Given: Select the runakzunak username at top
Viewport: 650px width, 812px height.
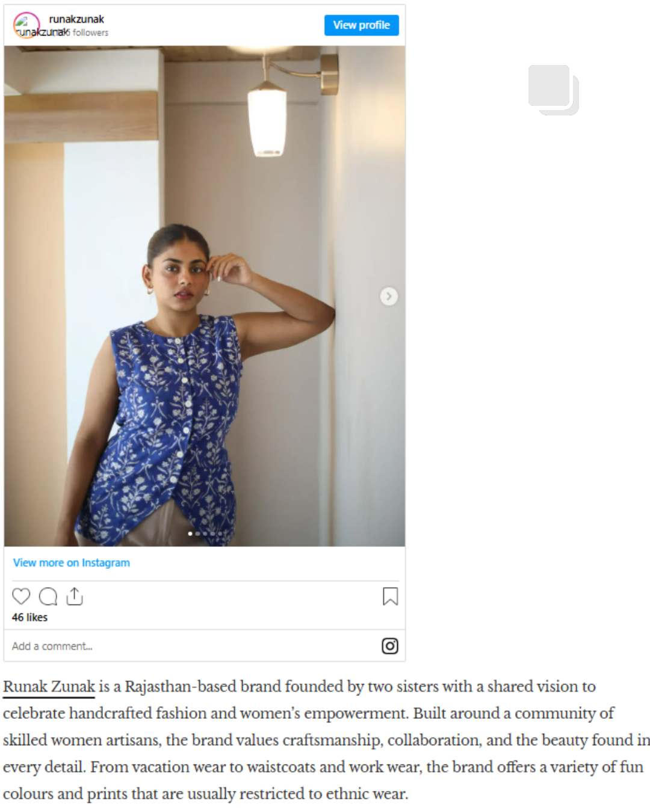Looking at the screenshot, I should 76,19.
